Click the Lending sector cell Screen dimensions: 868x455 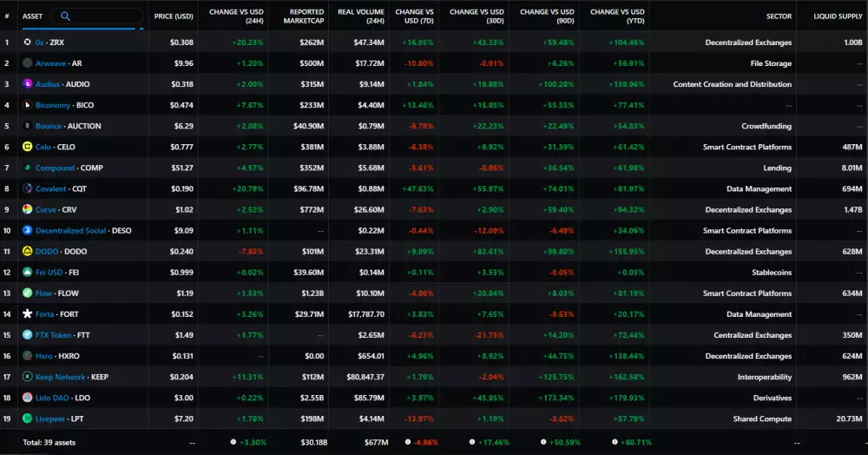pos(777,168)
